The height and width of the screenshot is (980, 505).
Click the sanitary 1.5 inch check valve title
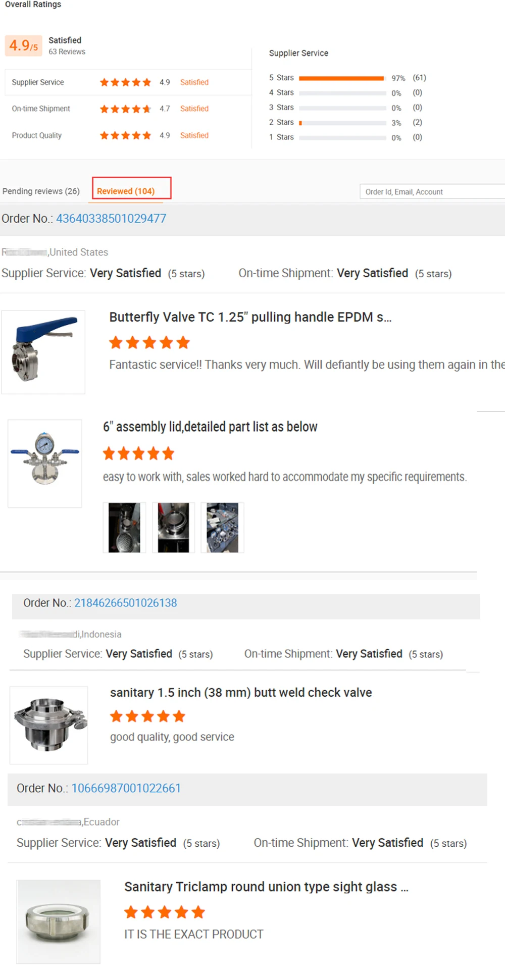click(241, 692)
